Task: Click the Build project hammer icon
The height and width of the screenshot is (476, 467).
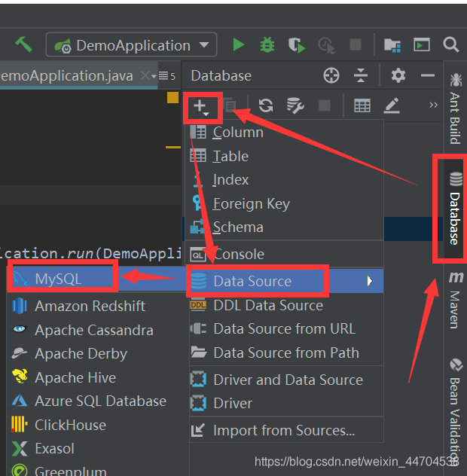Action: coord(23,44)
